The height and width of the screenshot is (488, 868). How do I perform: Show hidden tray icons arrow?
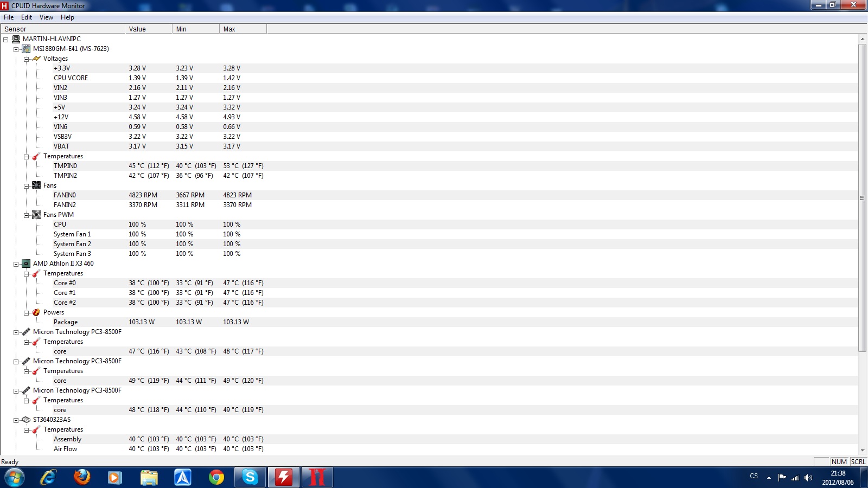769,478
